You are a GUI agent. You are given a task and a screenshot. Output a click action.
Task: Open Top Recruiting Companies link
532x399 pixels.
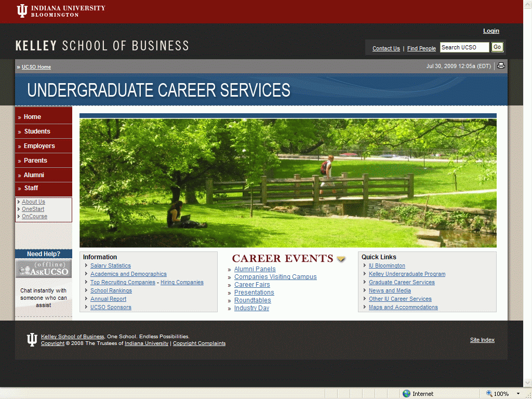[x=123, y=282]
